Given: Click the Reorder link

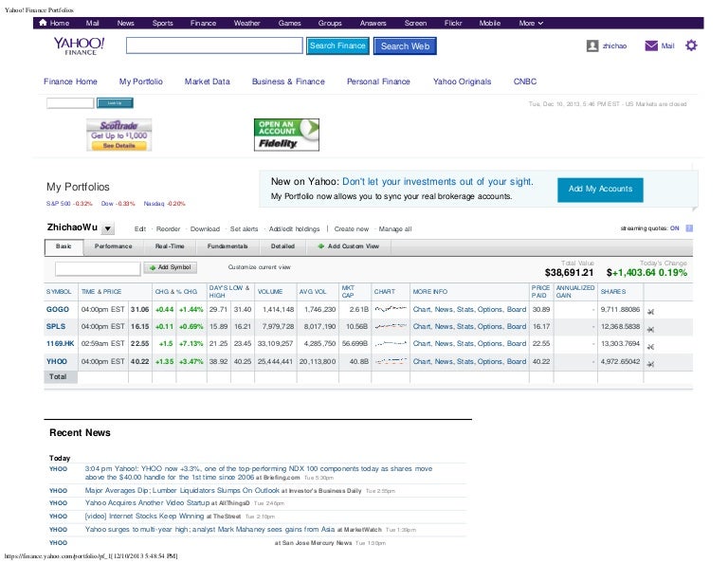Looking at the screenshot, I should [x=168, y=228].
